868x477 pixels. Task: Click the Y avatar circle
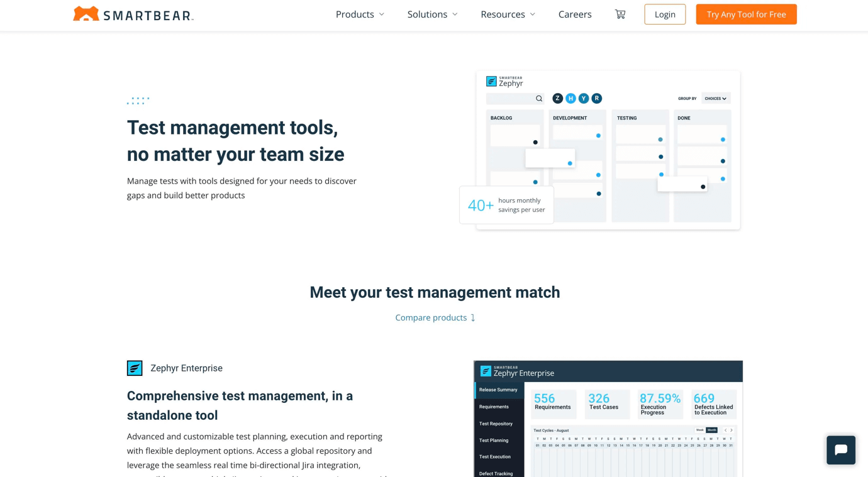pos(584,99)
